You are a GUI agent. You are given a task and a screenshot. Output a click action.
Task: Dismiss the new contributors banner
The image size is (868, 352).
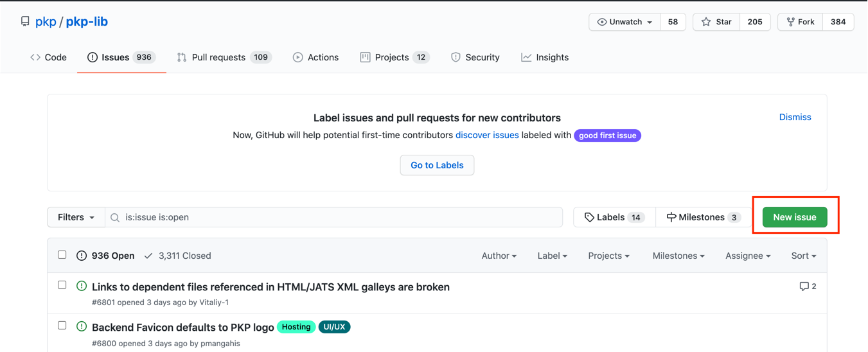795,117
